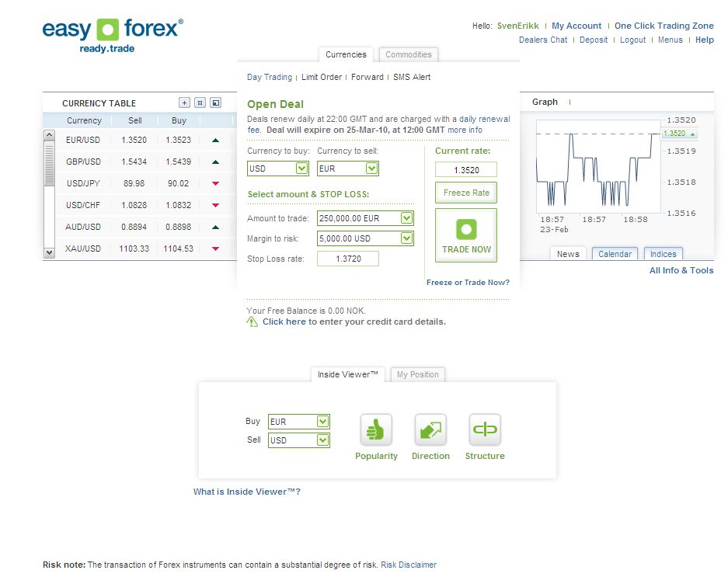
Task: Click the daily renewal fee link
Action: (484, 119)
